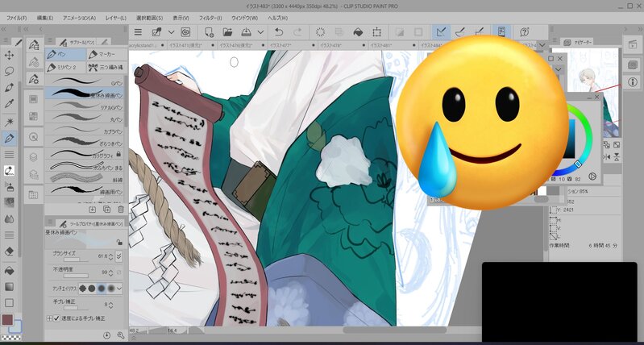Select the Eraser tool
Image resolution: width=644 pixels, height=345 pixels.
(x=10, y=251)
